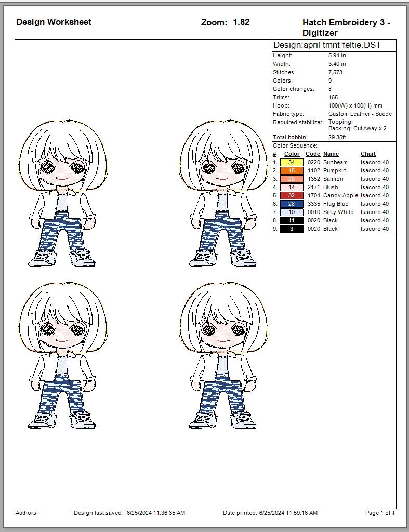Click the underlined Color column header
Image resolution: width=409 pixels, height=532 pixels.
click(292, 154)
